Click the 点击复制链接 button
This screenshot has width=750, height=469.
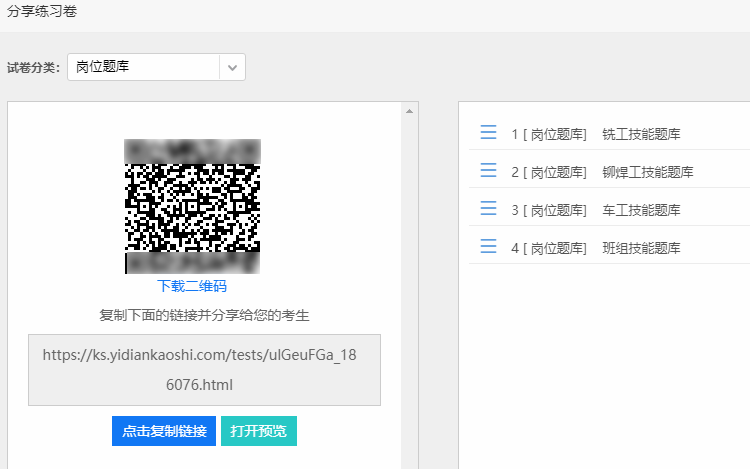[164, 431]
